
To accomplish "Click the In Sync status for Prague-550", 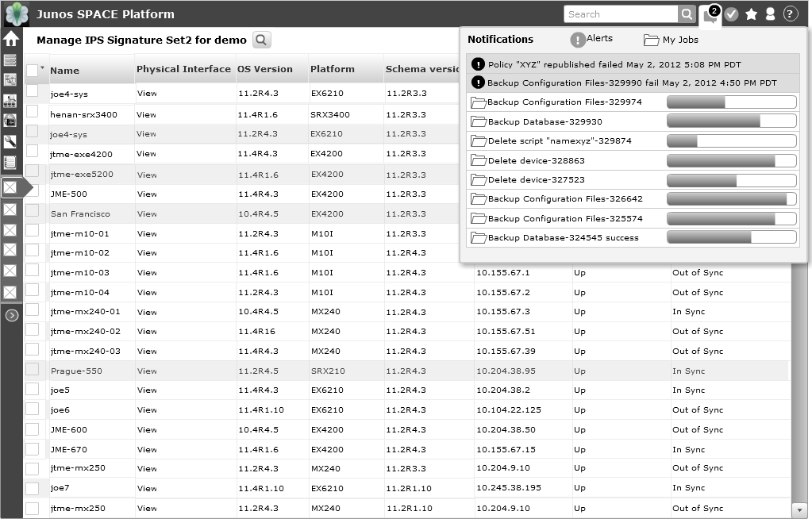I will coord(688,371).
